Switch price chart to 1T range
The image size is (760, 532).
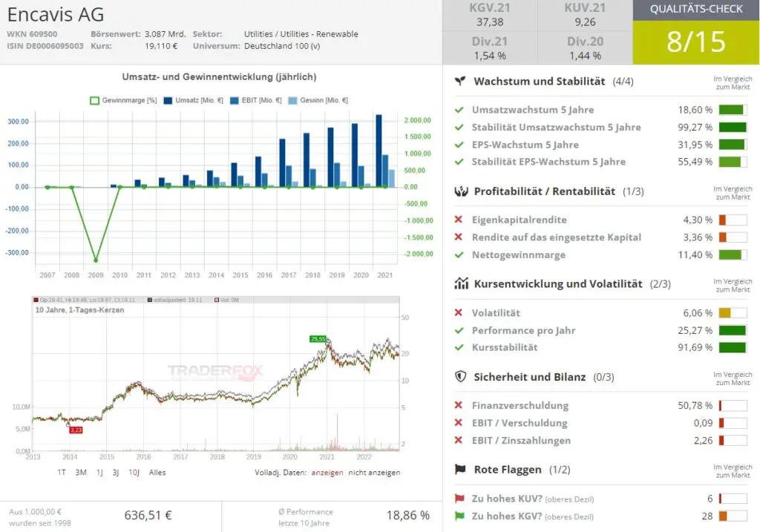(62, 473)
